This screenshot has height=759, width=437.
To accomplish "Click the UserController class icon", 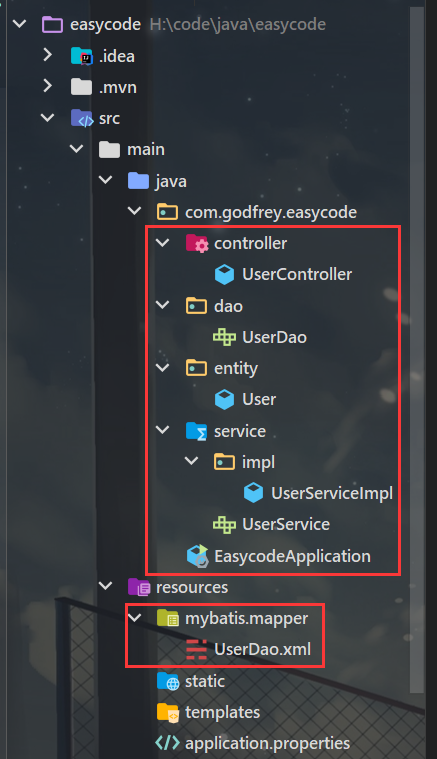I will (225, 274).
